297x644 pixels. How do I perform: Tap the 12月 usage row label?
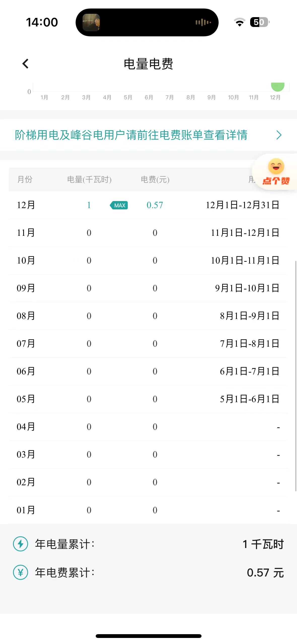coord(26,205)
